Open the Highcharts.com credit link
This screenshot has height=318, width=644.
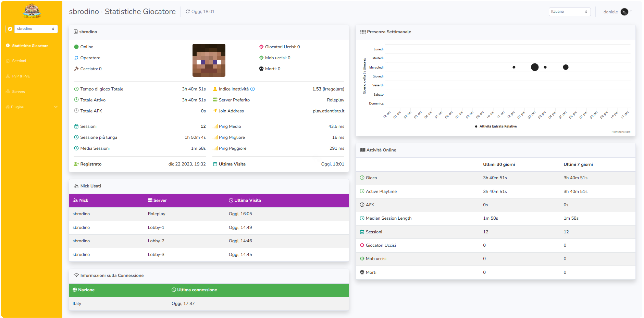tap(621, 132)
